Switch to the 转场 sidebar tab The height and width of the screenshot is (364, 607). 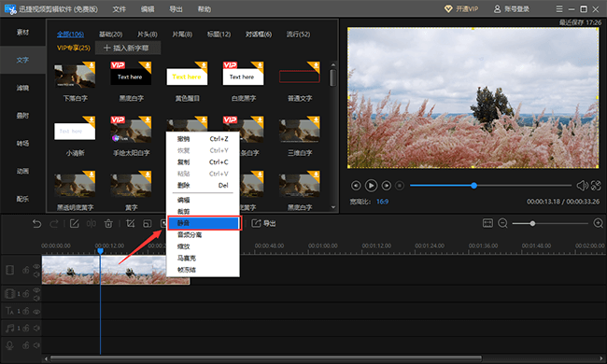point(22,144)
